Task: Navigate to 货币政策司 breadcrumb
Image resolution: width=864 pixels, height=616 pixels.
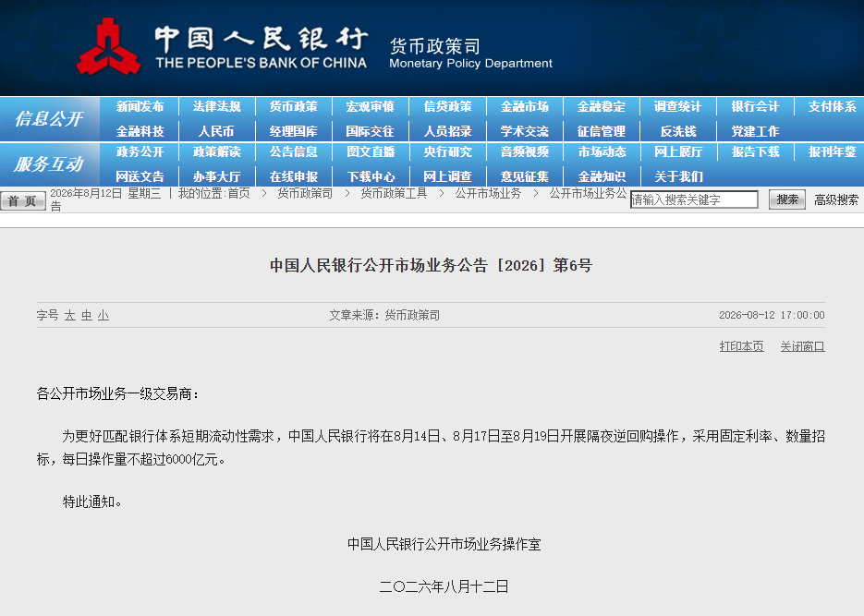Action: tap(305, 193)
